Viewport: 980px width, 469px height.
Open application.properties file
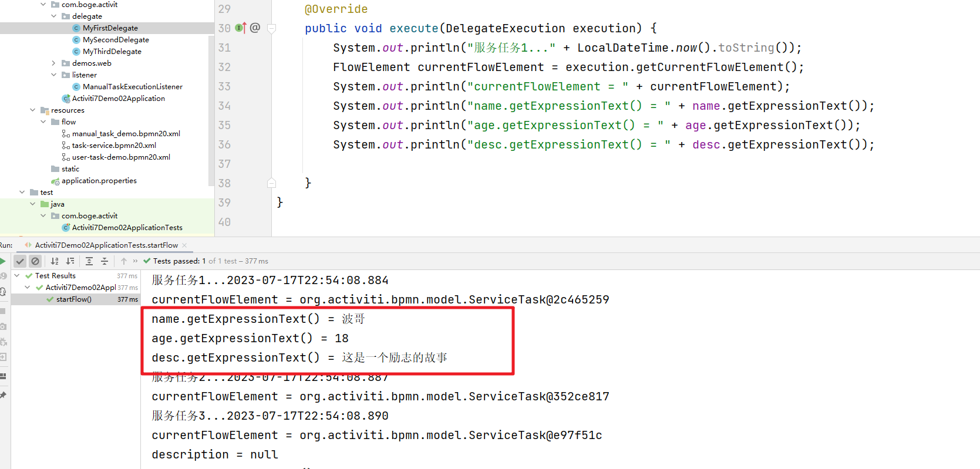(99, 181)
